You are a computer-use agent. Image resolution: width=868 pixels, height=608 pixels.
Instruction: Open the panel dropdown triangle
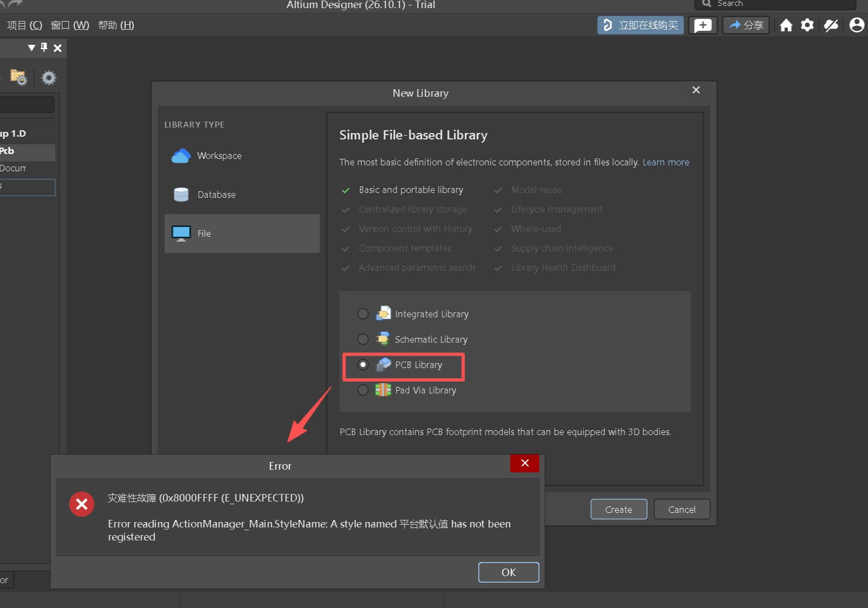click(x=31, y=48)
